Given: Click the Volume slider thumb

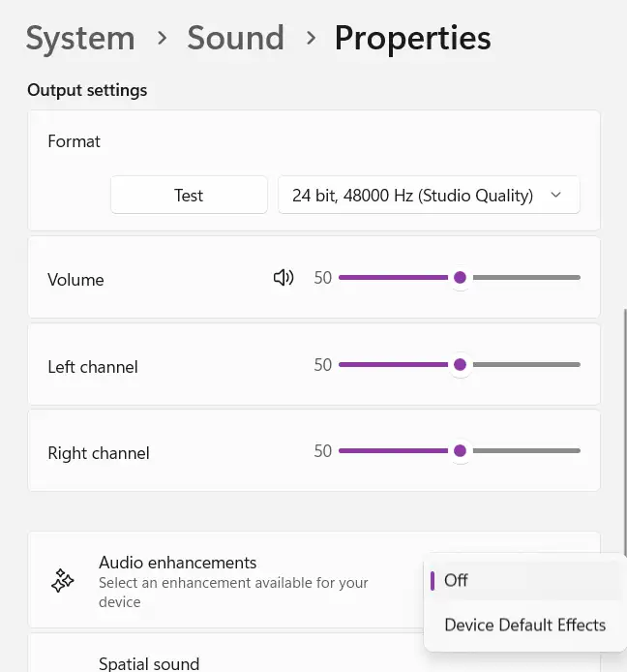Looking at the screenshot, I should (x=461, y=278).
